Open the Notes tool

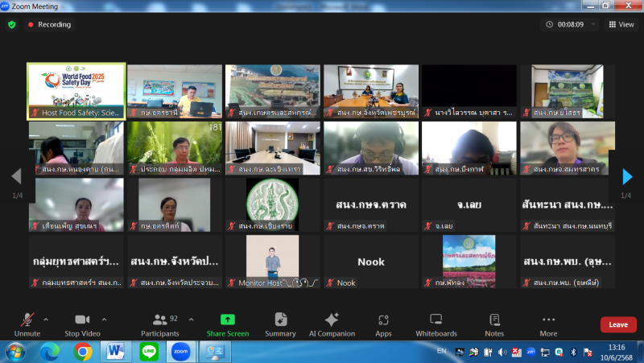tap(494, 320)
